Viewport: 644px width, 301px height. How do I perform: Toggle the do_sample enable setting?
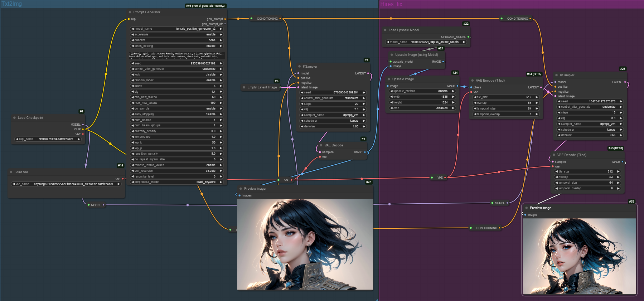177,108
